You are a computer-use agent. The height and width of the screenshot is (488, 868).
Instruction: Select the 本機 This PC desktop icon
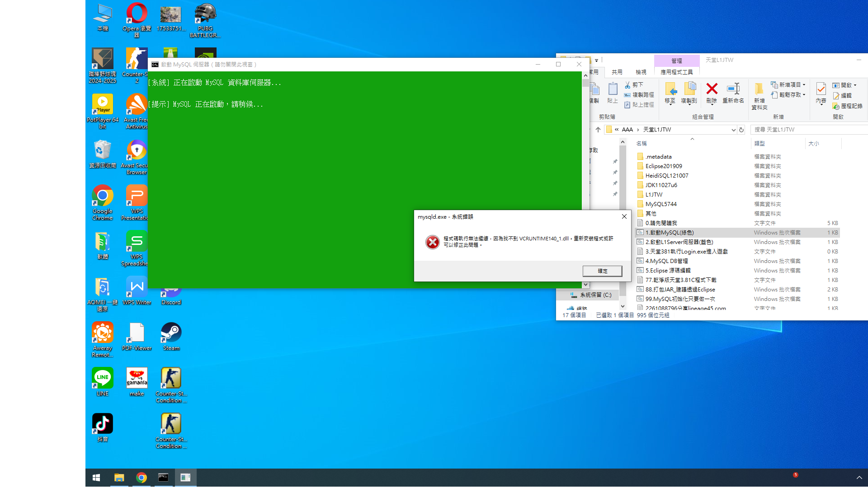[x=103, y=17]
